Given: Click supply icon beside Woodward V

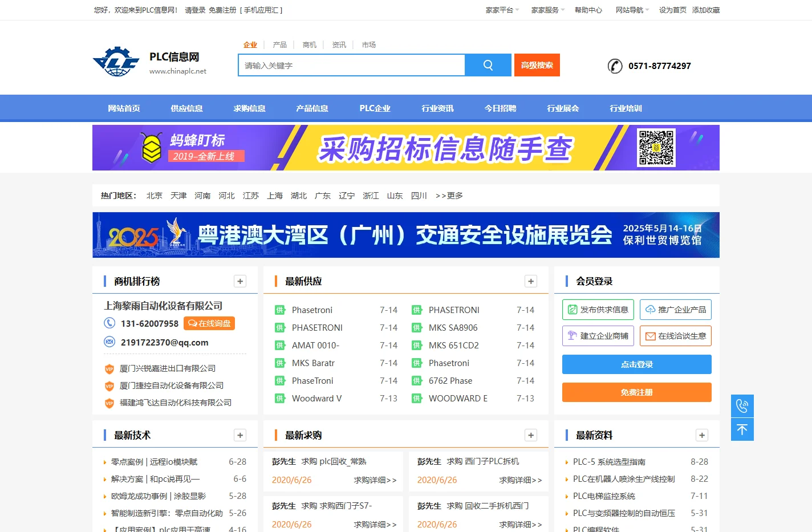Looking at the screenshot, I should [x=280, y=399].
